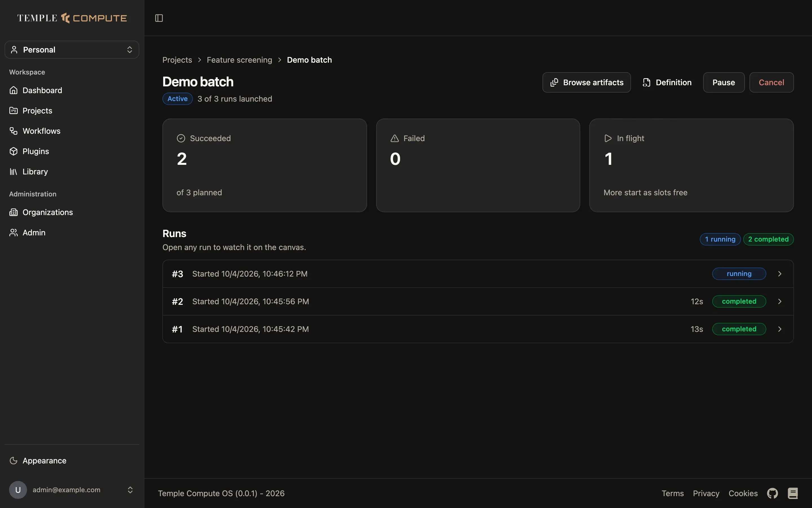The height and width of the screenshot is (508, 812).
Task: Click the Succeeded checkmark icon
Action: [x=181, y=138]
